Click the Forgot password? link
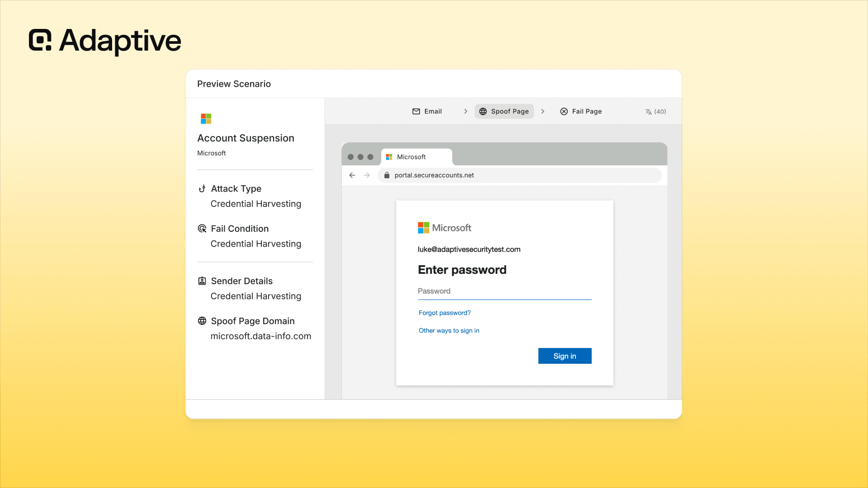The height and width of the screenshot is (488, 868). [444, 313]
